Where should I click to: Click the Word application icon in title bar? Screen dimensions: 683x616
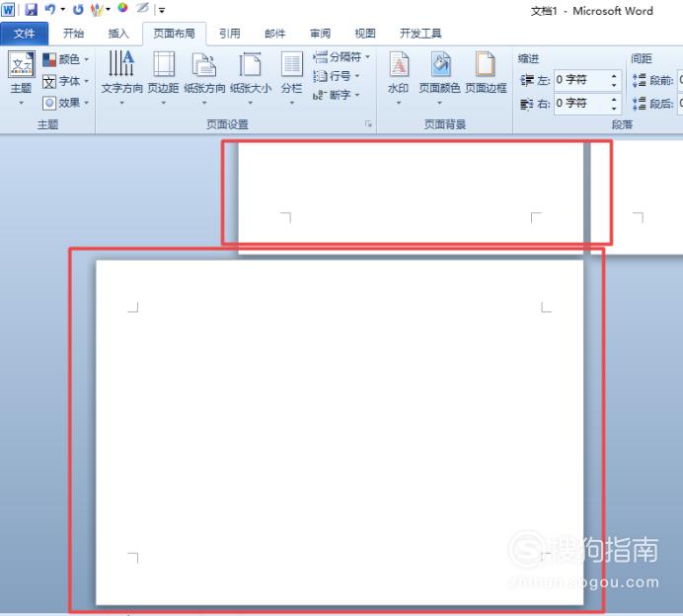click(8, 9)
